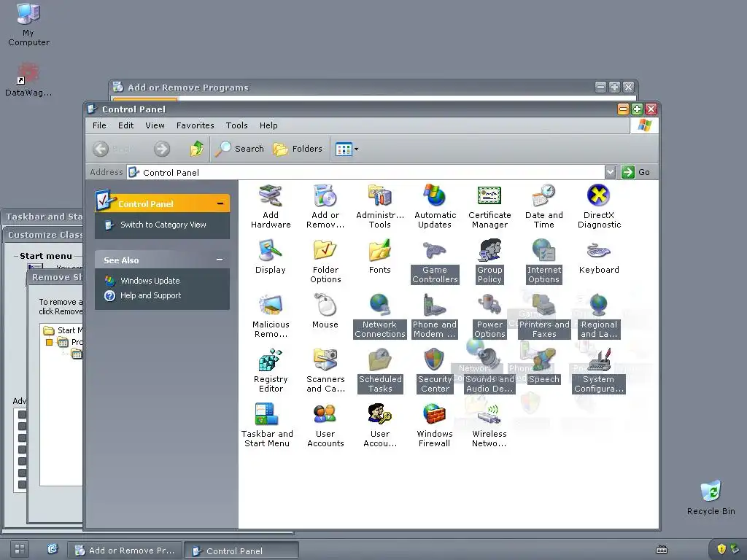
Task: Open My Computer desktop icon
Action: (28, 24)
